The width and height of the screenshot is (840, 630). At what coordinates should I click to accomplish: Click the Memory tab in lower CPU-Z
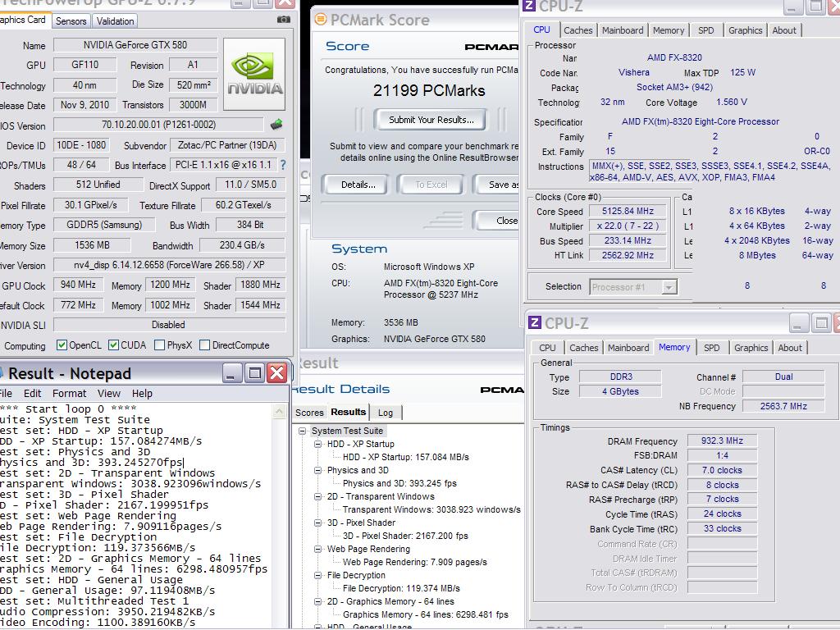(674, 347)
